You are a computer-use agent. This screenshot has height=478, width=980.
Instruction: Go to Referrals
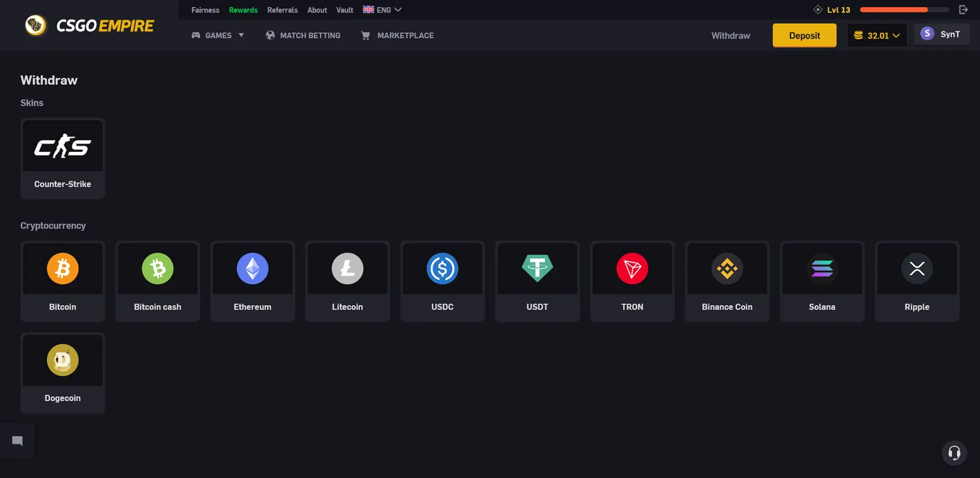(282, 10)
